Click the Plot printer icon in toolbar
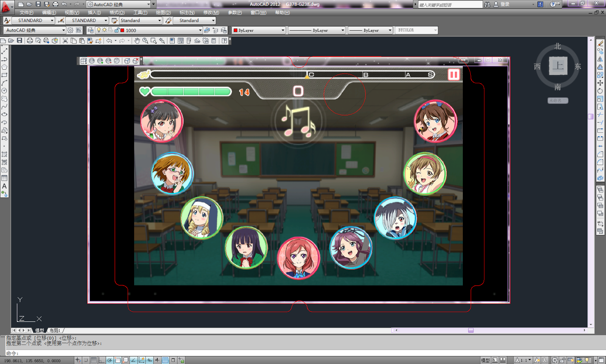The image size is (606, 364). coord(30,41)
